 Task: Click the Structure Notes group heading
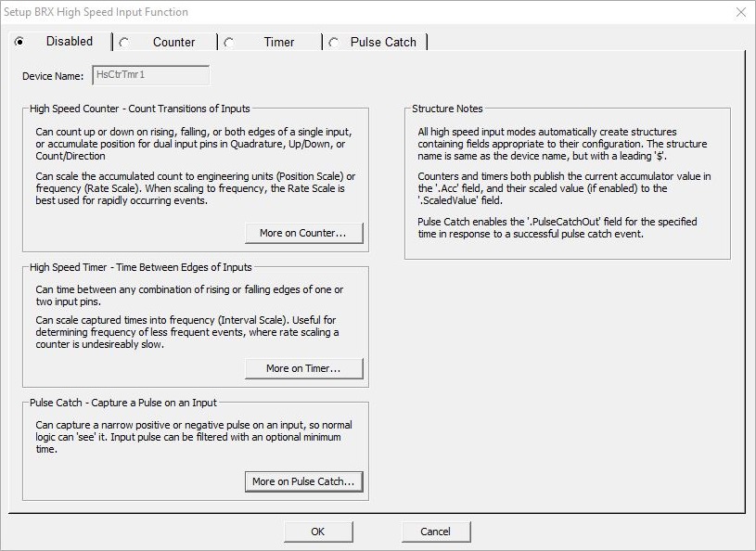pyautogui.click(x=447, y=109)
